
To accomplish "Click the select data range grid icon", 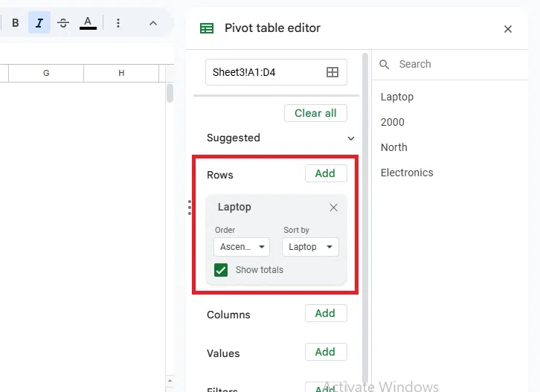I will pos(332,72).
